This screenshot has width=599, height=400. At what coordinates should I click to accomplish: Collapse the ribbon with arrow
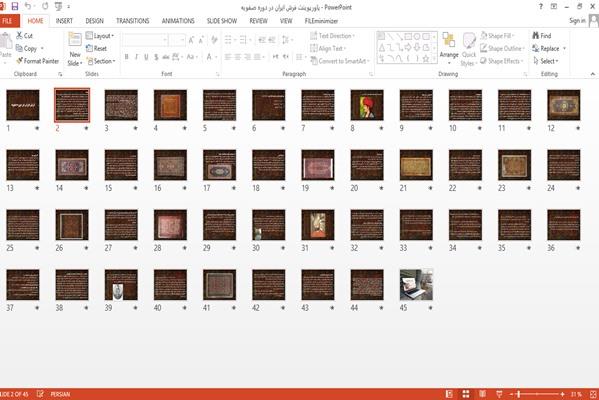point(593,74)
